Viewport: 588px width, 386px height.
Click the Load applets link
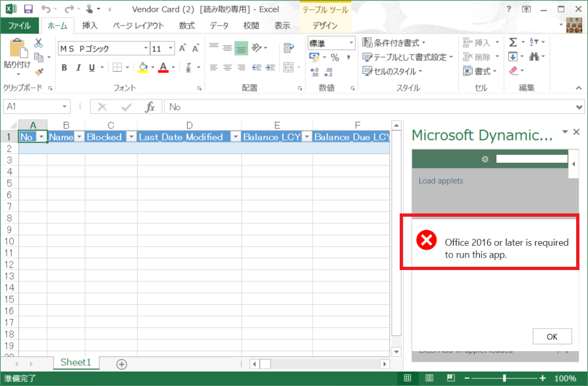click(x=441, y=180)
